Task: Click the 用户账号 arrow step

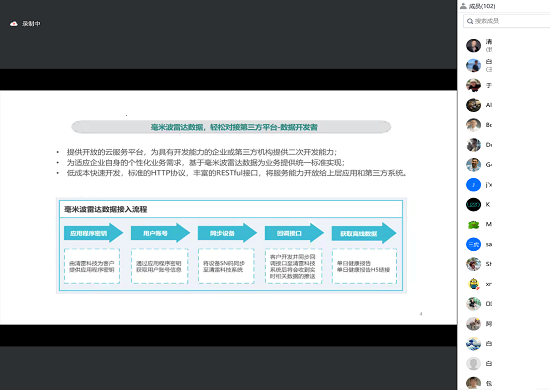Action: click(160, 233)
